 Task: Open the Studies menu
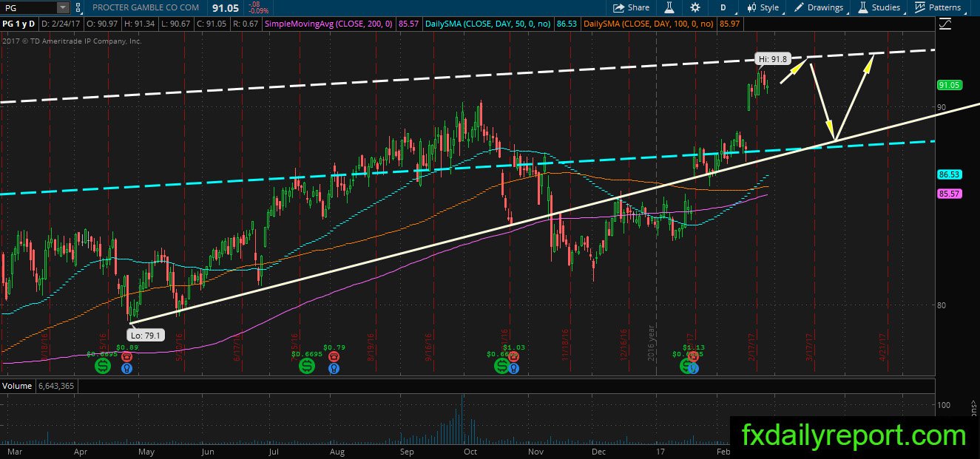click(x=879, y=7)
